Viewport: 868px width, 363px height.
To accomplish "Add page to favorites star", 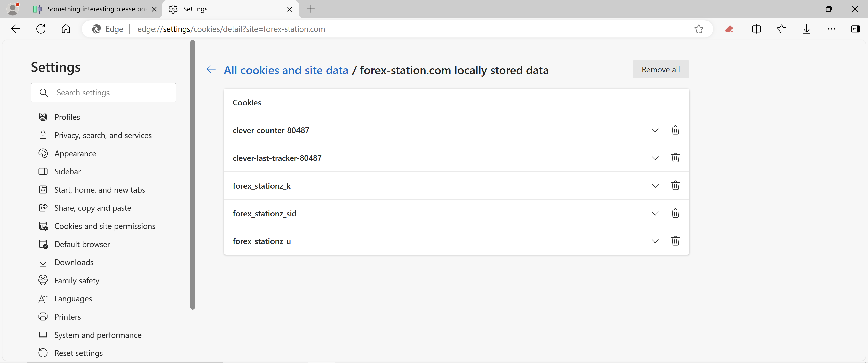I will click(698, 29).
